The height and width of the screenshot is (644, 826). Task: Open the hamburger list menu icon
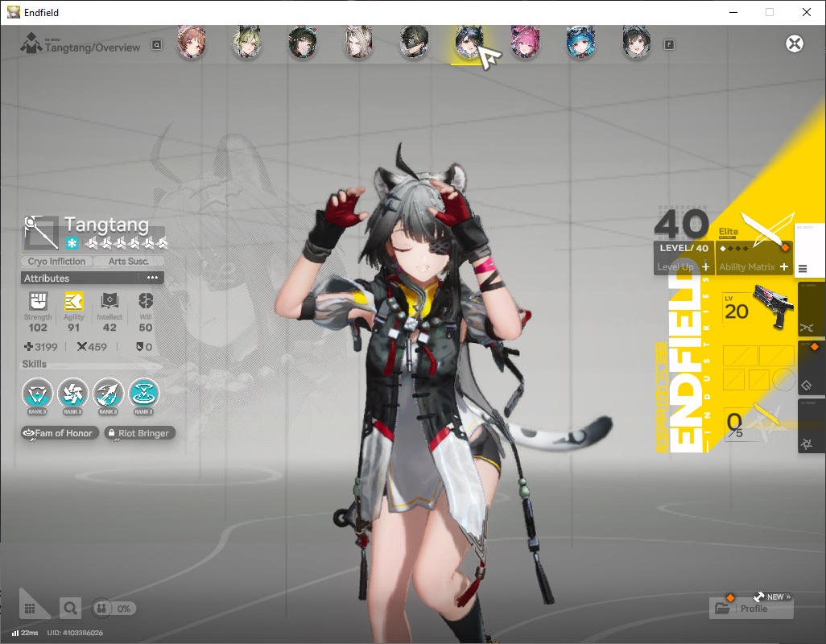point(803,269)
